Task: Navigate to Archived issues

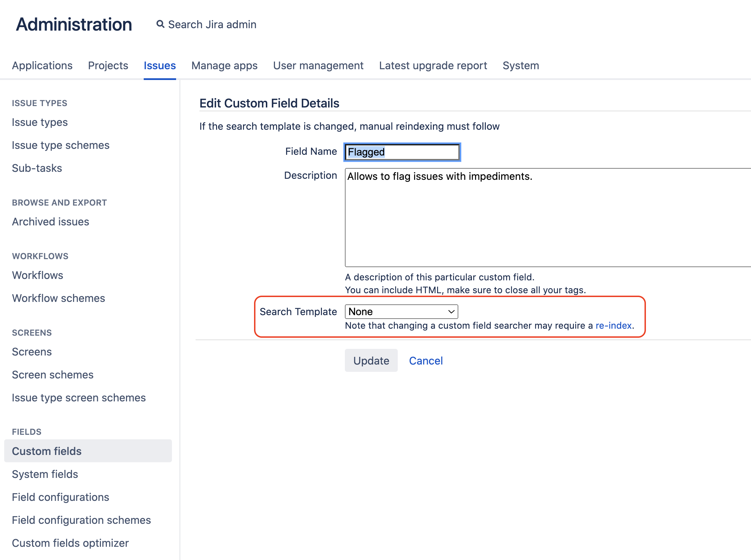Action: [50, 222]
